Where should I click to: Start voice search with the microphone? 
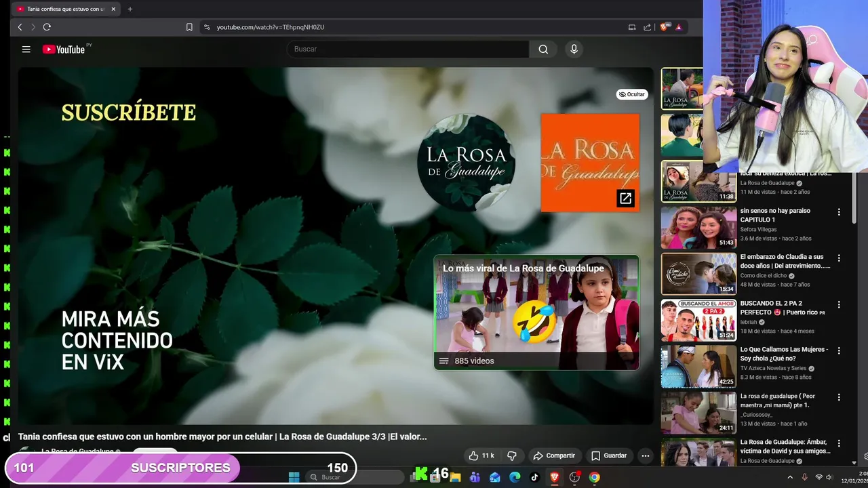click(x=574, y=49)
